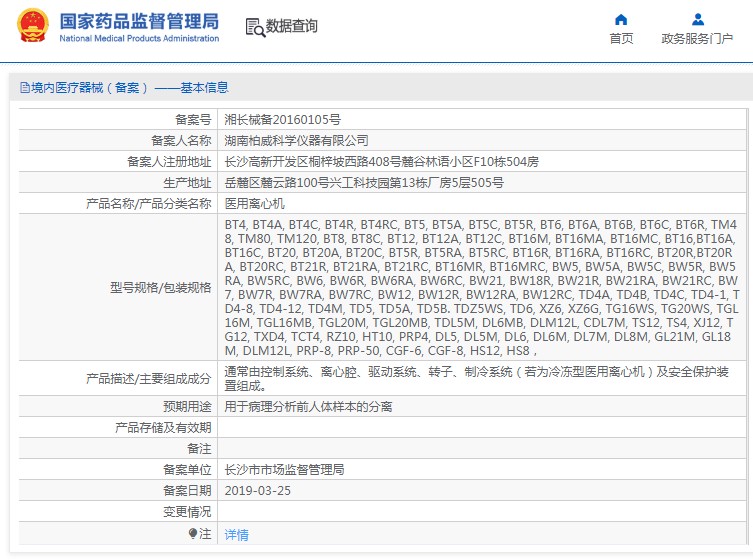This screenshot has width=753, height=560.
Task: Click 湖南柏威科学仪器有限公司 company name
Action: pyautogui.click(x=296, y=141)
